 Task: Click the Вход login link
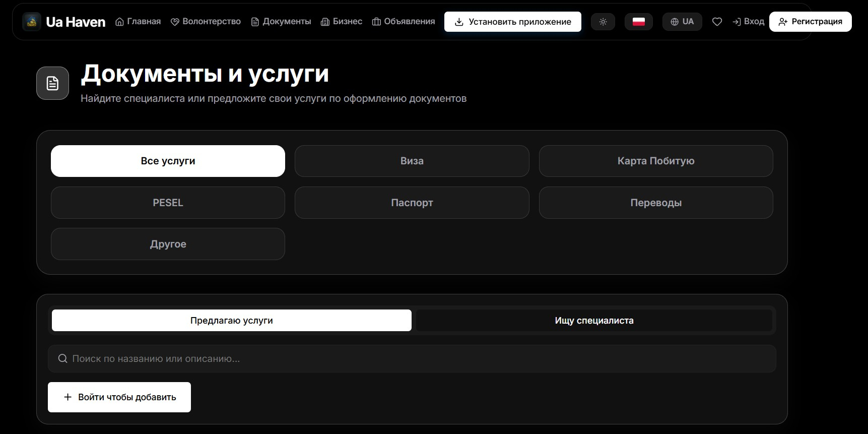tap(748, 22)
